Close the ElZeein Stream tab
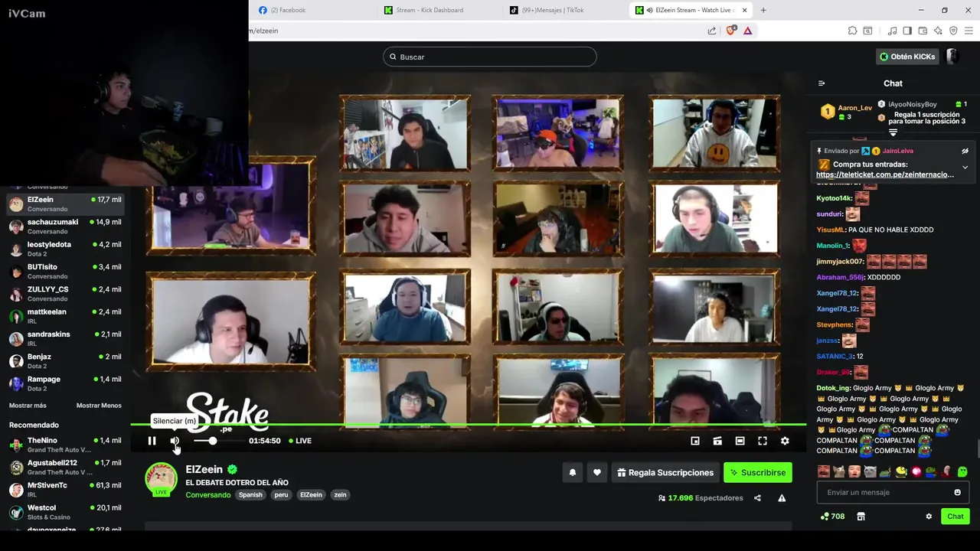Viewport: 980px width, 551px height. coord(743,10)
